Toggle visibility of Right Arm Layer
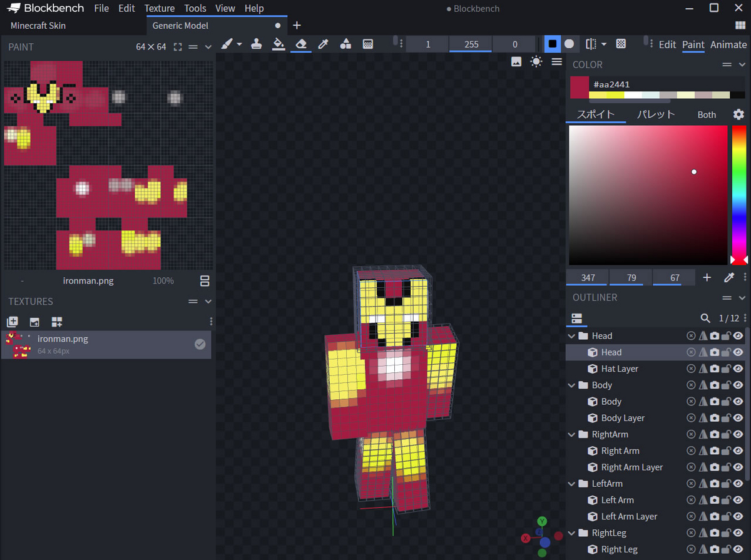 pos(738,467)
